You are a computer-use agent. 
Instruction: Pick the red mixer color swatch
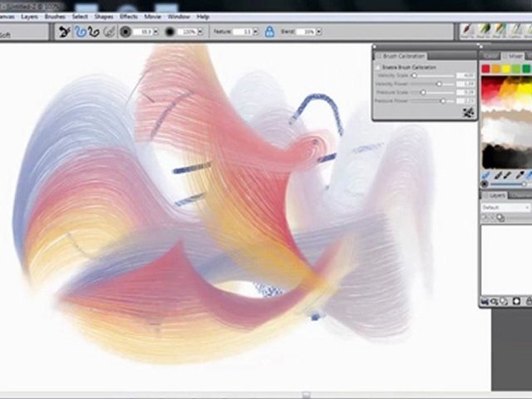486,69
